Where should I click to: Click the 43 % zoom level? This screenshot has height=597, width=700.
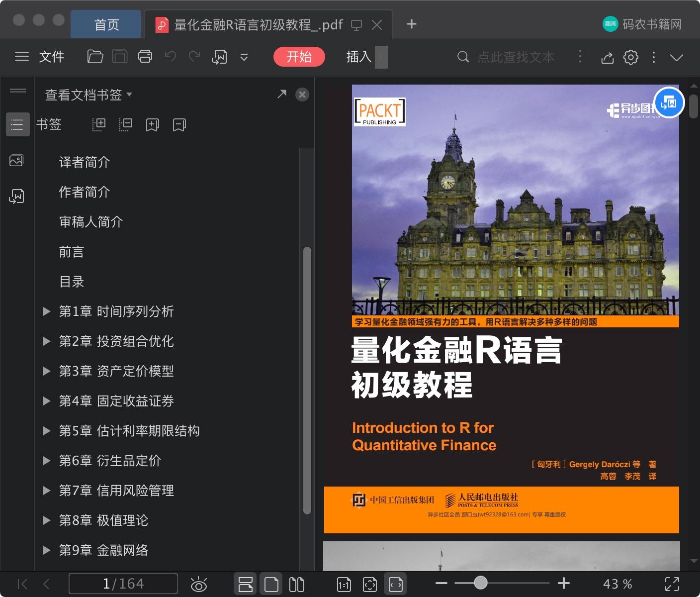pos(617,584)
